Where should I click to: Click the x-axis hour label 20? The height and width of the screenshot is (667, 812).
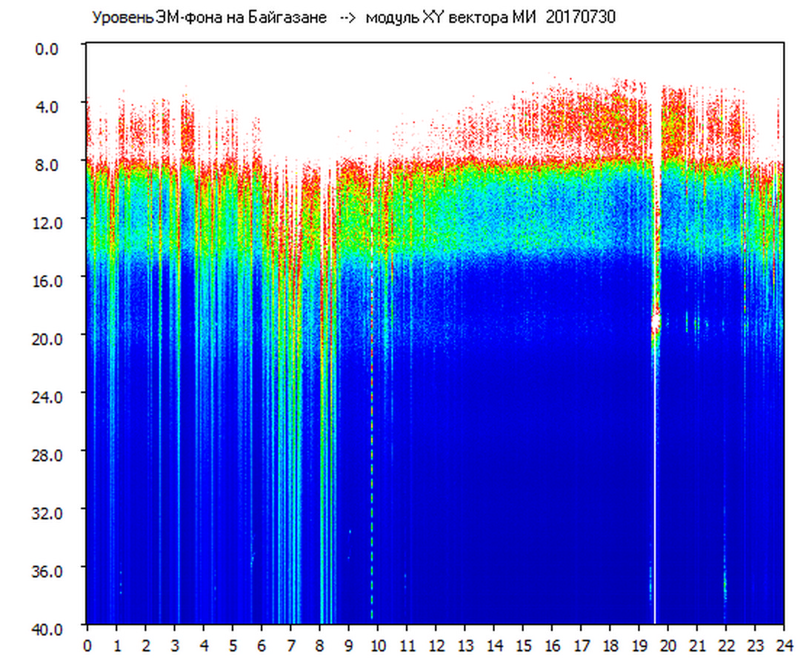[x=668, y=646]
